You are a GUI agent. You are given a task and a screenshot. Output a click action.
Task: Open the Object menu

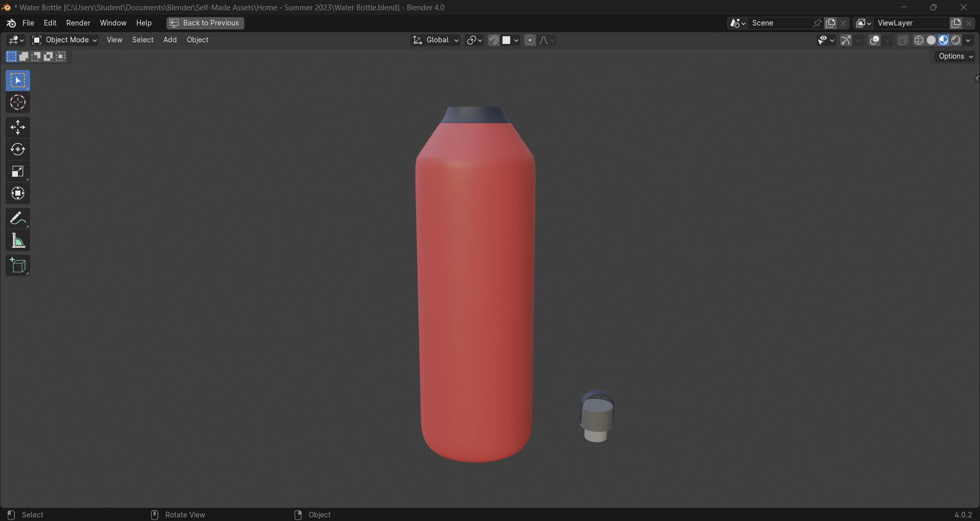point(198,40)
